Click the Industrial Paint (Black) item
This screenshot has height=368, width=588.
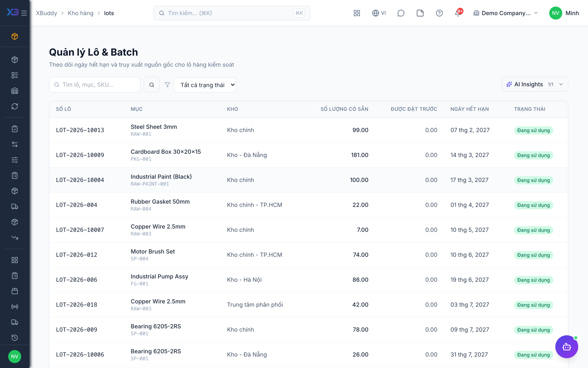pos(161,176)
